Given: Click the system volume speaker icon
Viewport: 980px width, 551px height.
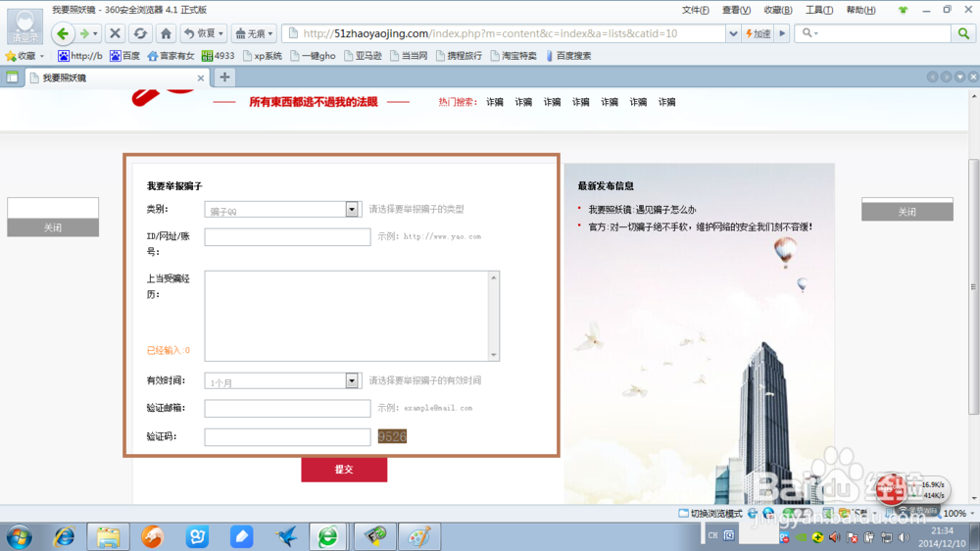Looking at the screenshot, I should [x=904, y=537].
